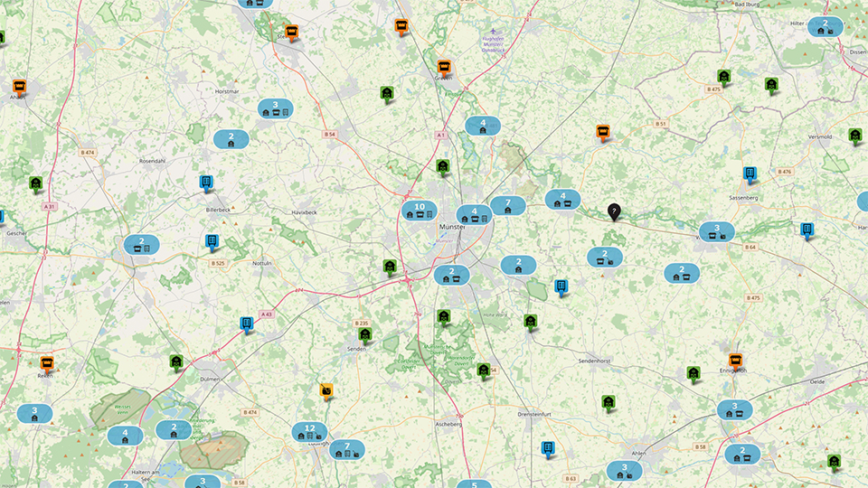Select green farm marker west of Greven
Image resolution: width=868 pixels, height=488 pixels.
pyautogui.click(x=387, y=94)
